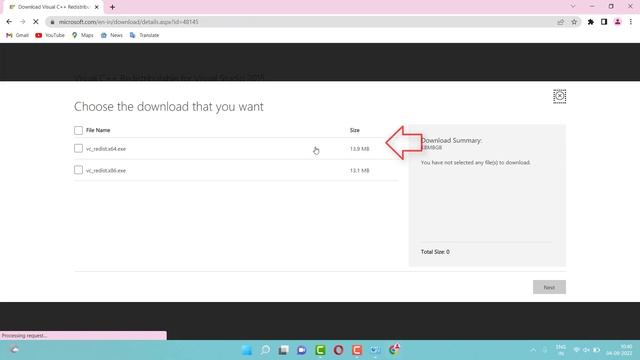Toggle the browser side panel icon

(604, 22)
